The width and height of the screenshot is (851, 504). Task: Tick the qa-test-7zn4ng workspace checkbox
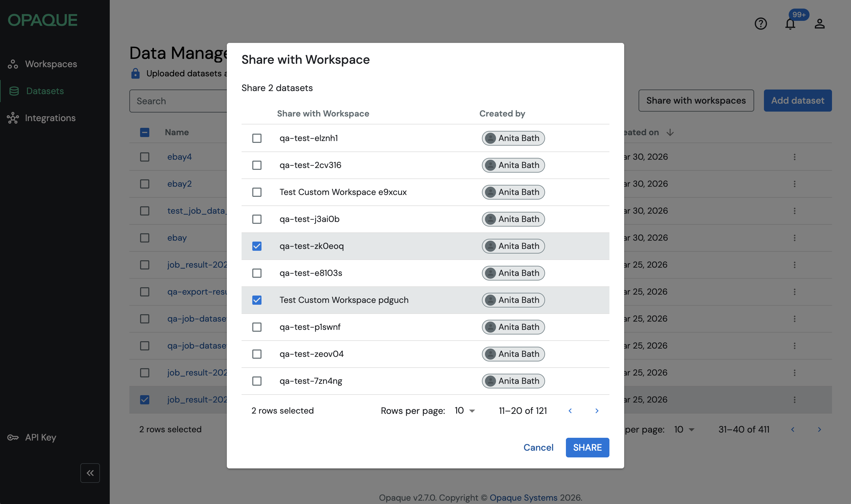(257, 381)
